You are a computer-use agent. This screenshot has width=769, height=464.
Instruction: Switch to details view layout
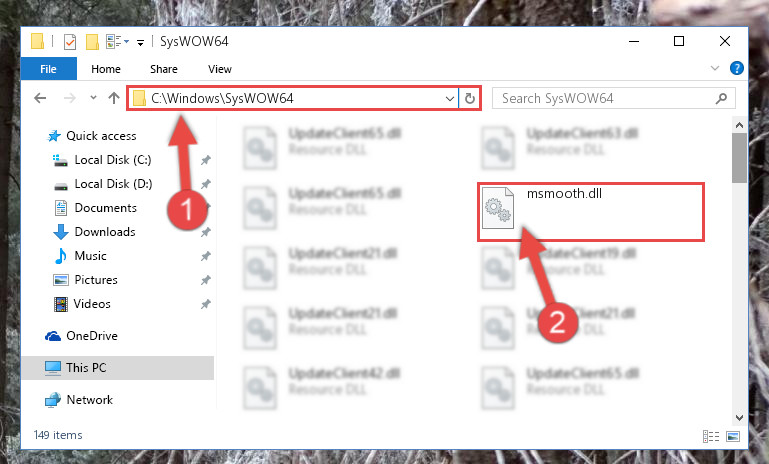(711, 436)
